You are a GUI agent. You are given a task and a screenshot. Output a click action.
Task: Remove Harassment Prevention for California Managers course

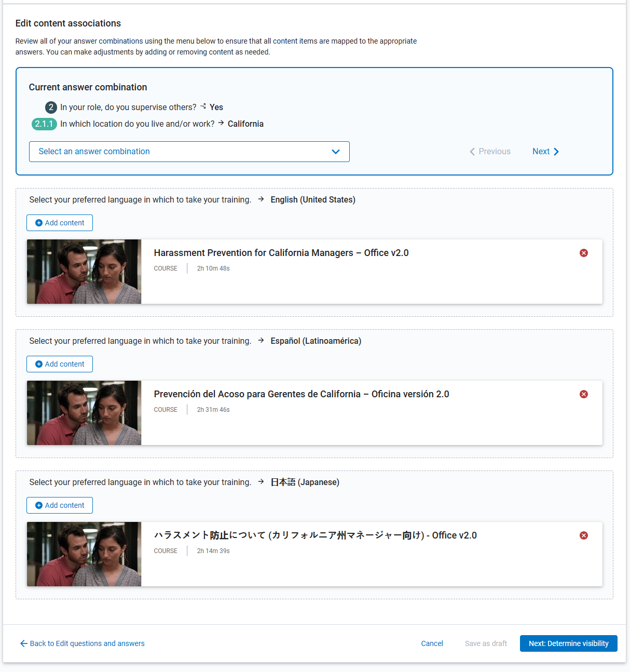584,253
